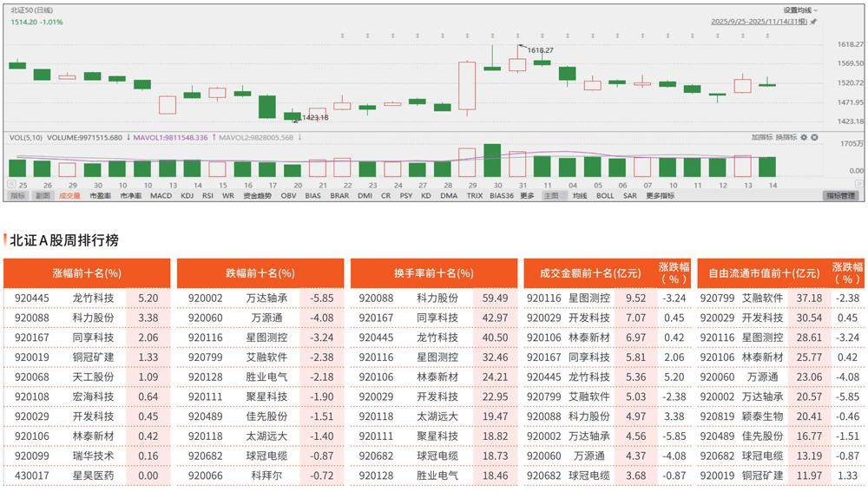868x492 pixels.
Task: Click the pin icon beside the date range
Action: 813,20
